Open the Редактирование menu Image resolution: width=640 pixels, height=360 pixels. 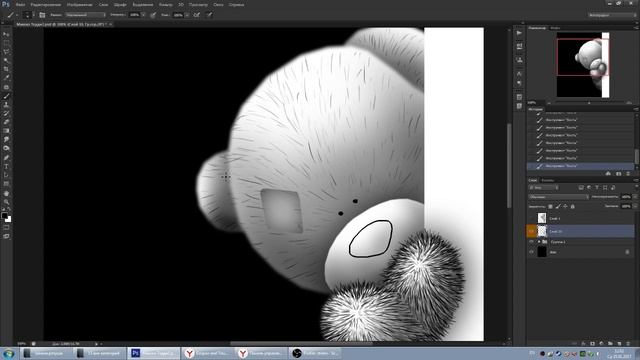[46, 4]
